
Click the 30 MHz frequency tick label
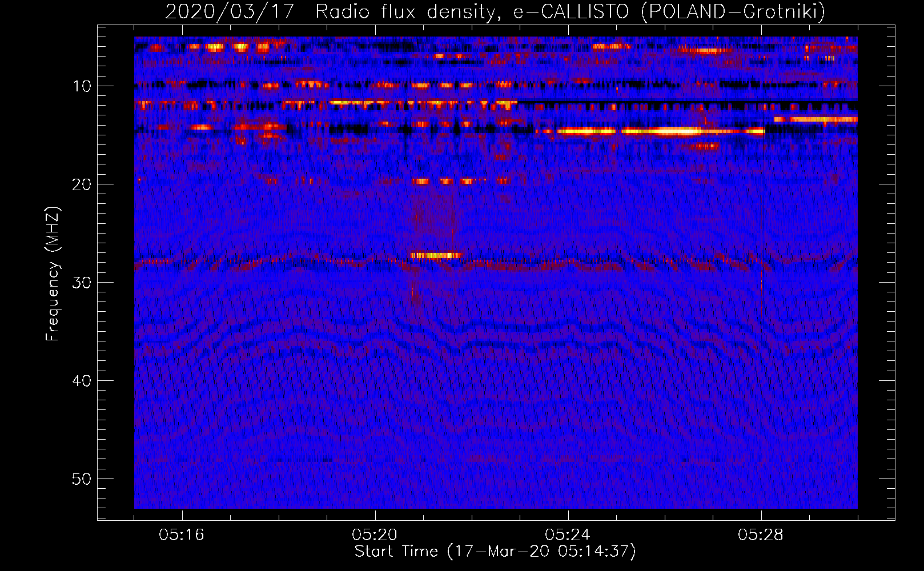point(82,283)
